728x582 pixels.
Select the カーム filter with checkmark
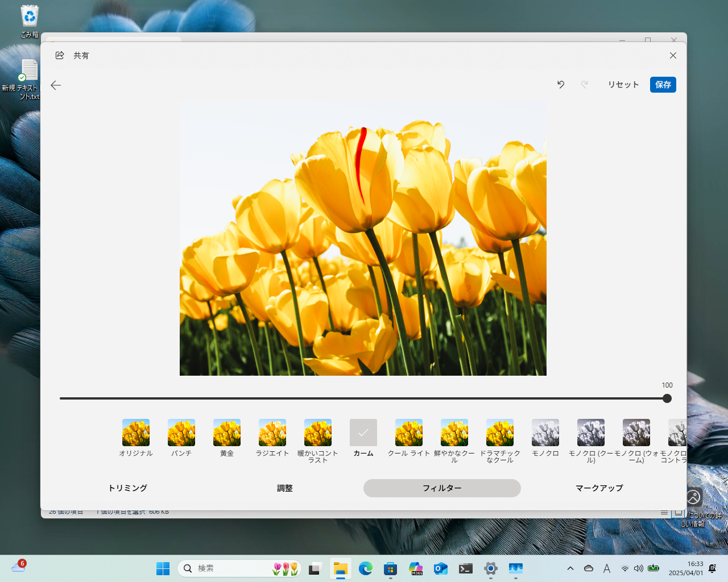(x=363, y=433)
